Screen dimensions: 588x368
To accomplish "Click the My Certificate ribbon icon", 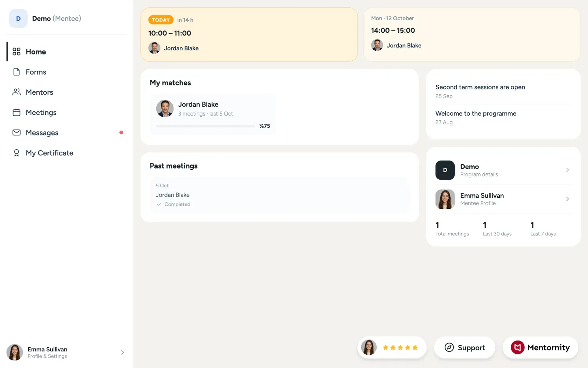I will 17,153.
